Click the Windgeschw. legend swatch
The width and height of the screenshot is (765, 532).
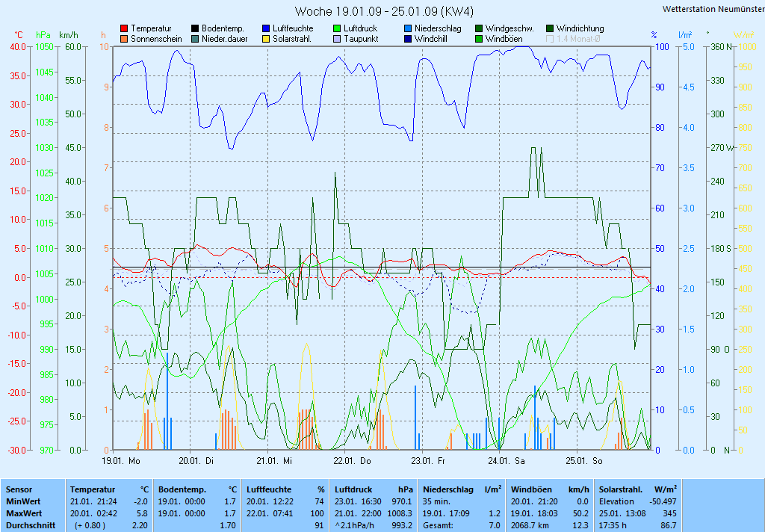(479, 29)
